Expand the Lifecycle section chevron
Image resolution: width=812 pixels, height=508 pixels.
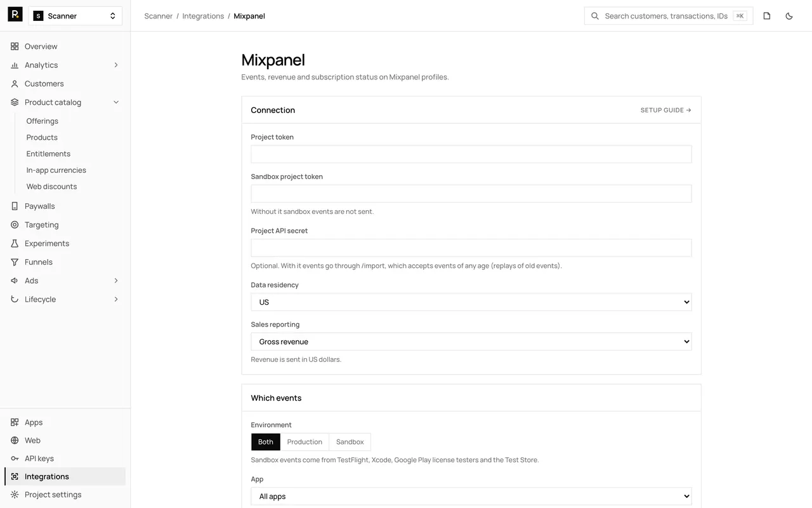(x=116, y=299)
